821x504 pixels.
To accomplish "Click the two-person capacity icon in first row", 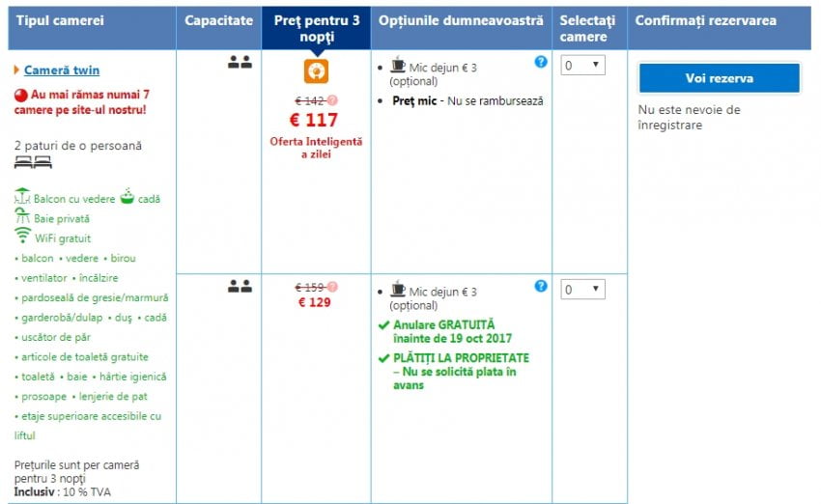I will [240, 63].
